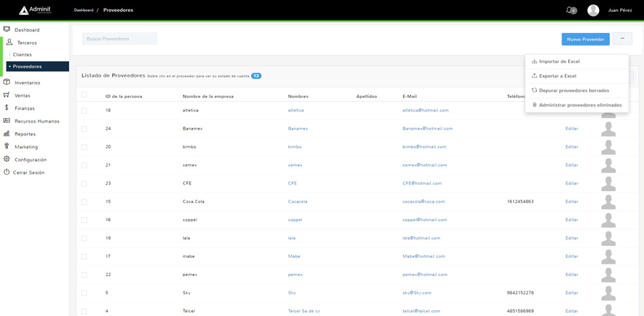Click the Dashboard monitor icon in sidebar
The image size is (644, 316).
point(7,30)
